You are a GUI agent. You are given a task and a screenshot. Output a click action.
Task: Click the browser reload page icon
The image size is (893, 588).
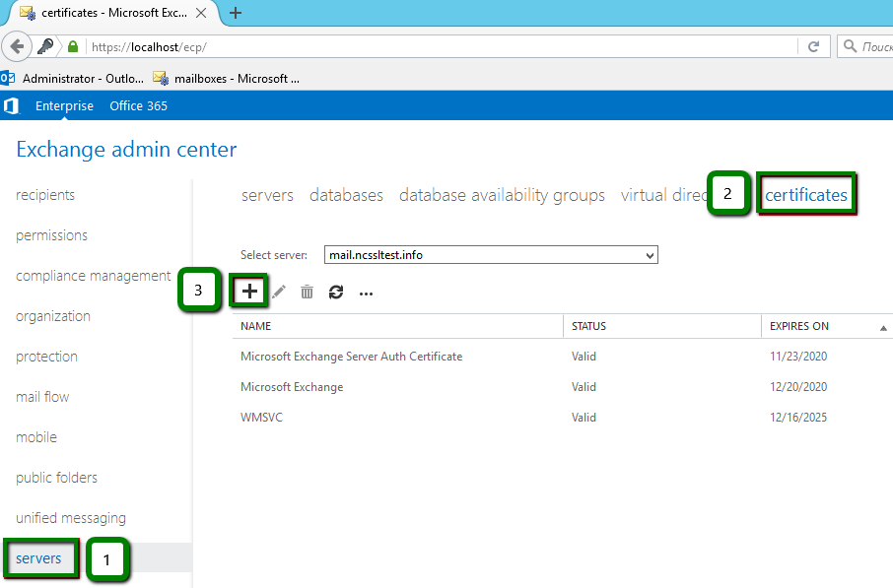[x=813, y=46]
